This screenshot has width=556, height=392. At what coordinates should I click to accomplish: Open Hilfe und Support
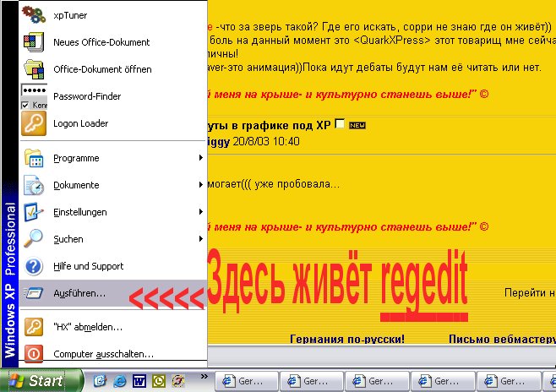pyautogui.click(x=88, y=266)
